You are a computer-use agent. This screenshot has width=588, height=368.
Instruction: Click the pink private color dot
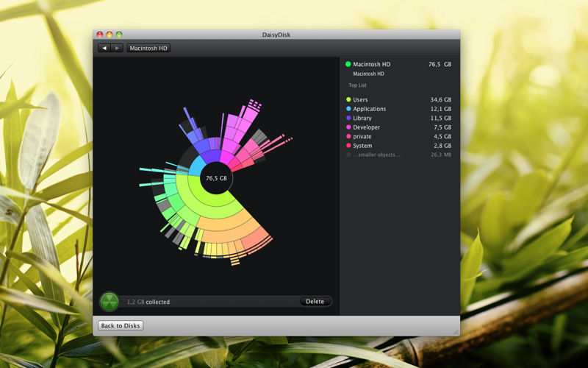point(348,136)
